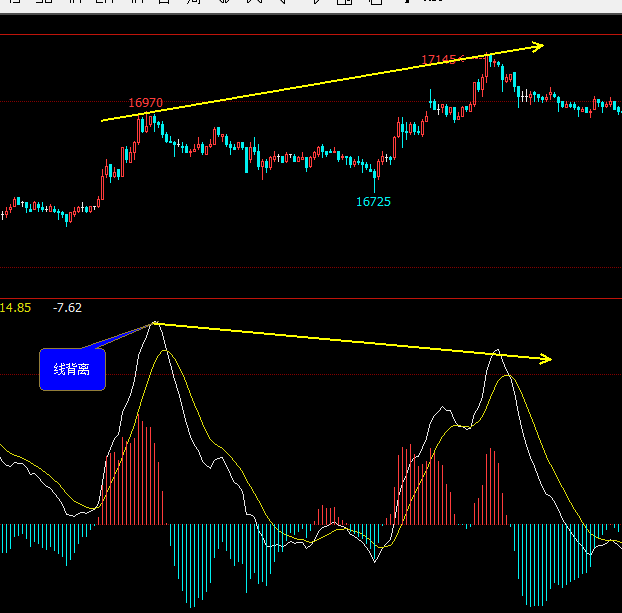Click the small red histogram cluster in the middle
Viewport: 622px width, 613px height.
[328, 516]
